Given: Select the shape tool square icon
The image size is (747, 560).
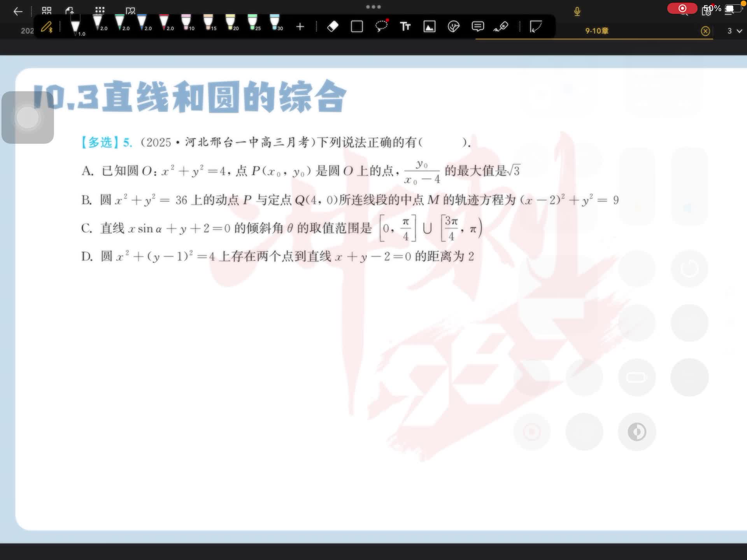Looking at the screenshot, I should pos(357,26).
